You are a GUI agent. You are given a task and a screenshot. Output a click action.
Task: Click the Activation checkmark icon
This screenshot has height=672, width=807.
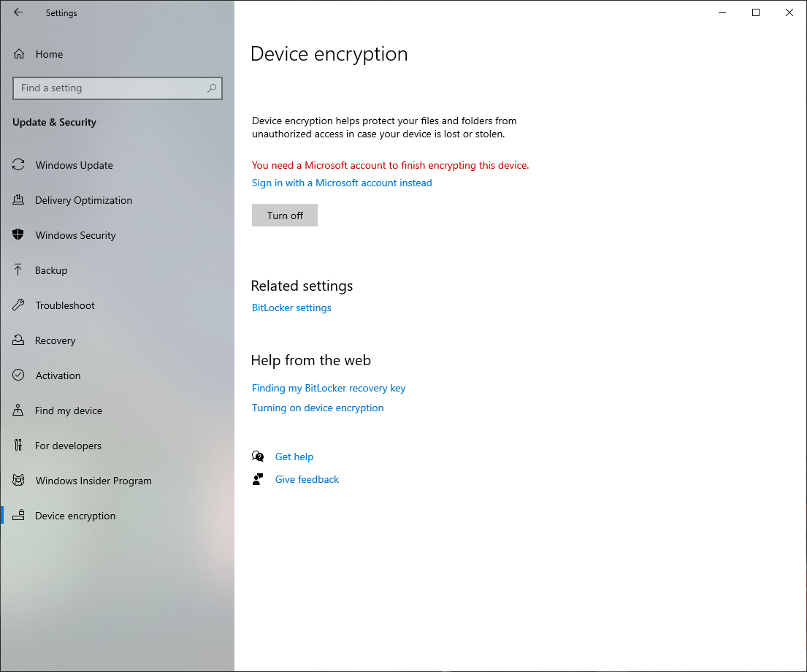pos(18,375)
